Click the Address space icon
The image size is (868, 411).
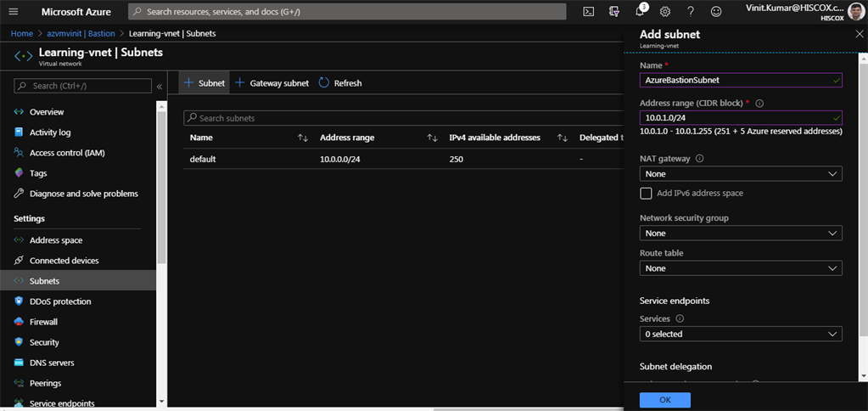point(19,240)
